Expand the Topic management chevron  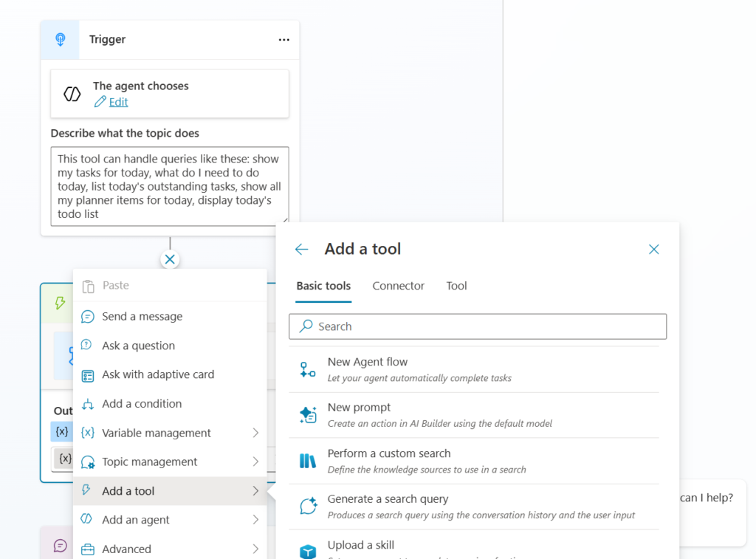tap(255, 462)
